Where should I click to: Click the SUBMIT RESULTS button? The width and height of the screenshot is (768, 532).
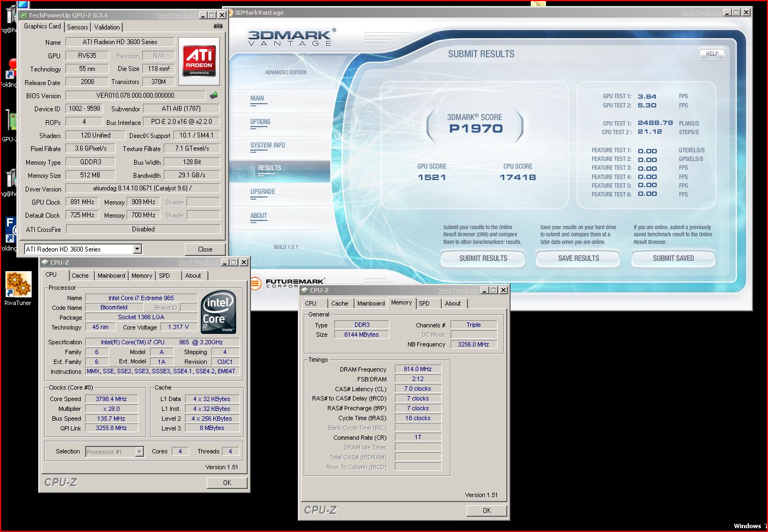tap(483, 259)
